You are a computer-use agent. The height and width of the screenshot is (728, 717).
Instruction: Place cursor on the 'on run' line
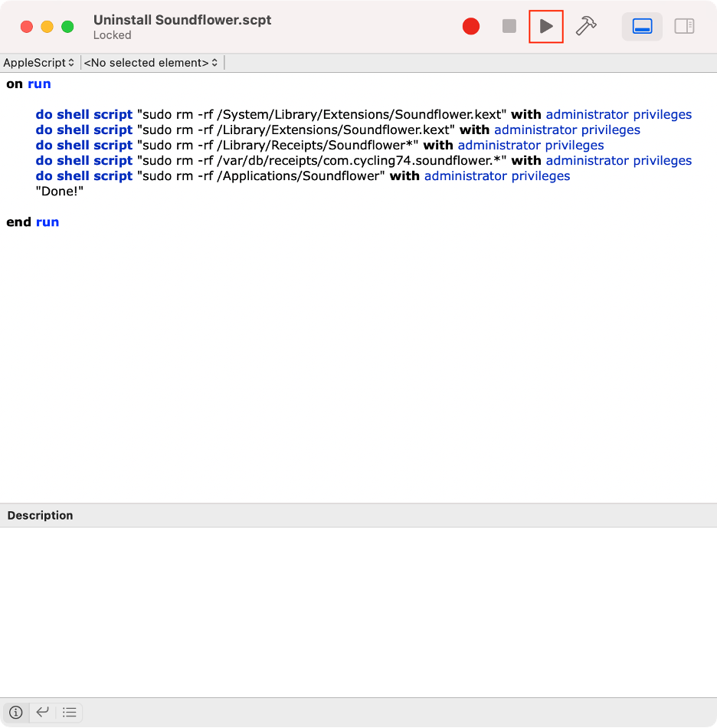click(x=29, y=84)
